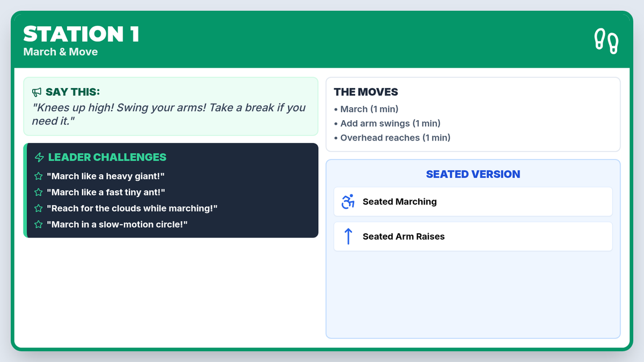Select the Seated Marching label
Image resolution: width=644 pixels, height=362 pixels.
[399, 202]
